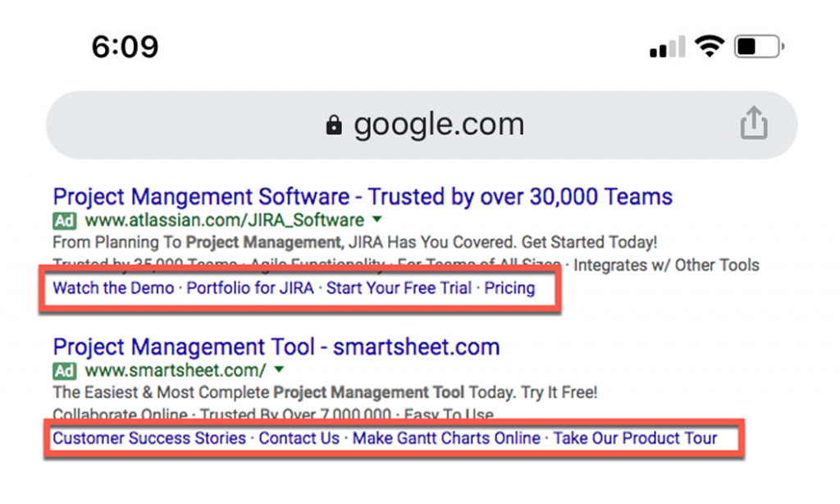The height and width of the screenshot is (504, 840).
Task: Open the Watch the Demo sitelink
Action: click(113, 288)
